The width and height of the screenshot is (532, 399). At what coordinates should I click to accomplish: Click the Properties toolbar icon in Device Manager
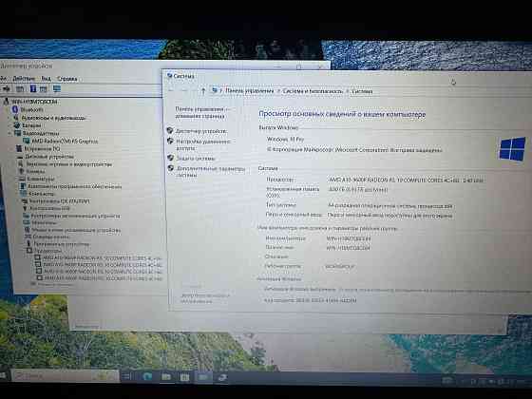pos(20,89)
